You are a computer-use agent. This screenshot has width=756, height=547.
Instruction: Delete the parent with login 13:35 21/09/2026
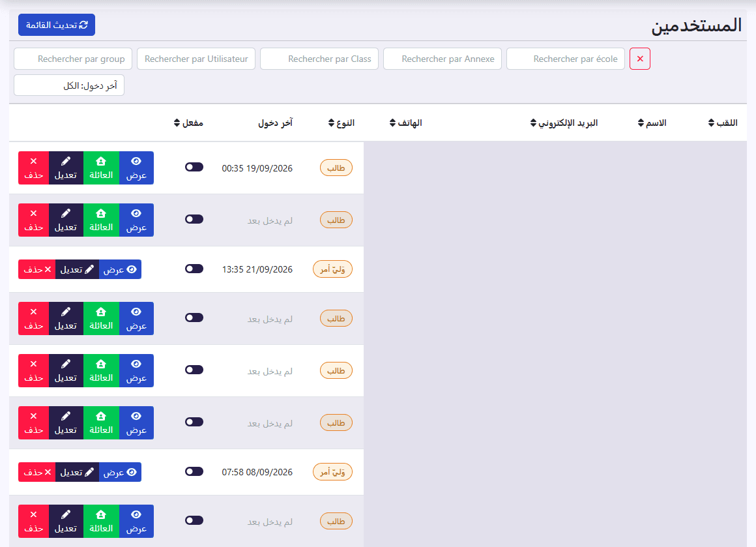pos(37,269)
